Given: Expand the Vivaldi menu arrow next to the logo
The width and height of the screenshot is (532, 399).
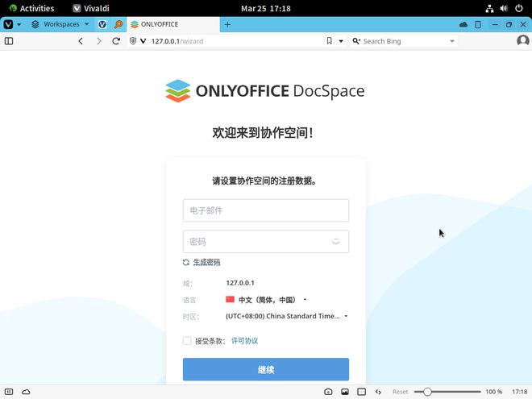Looking at the screenshot, I should tap(19, 24).
